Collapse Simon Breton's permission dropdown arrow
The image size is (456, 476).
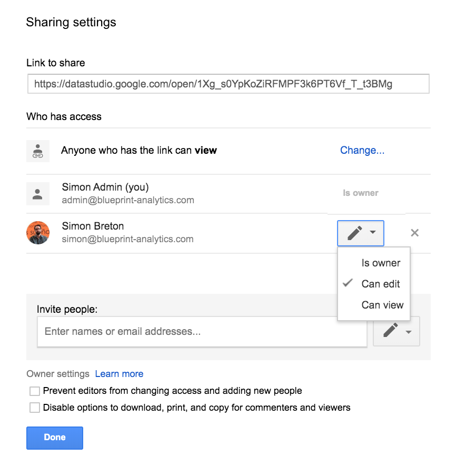coord(373,233)
